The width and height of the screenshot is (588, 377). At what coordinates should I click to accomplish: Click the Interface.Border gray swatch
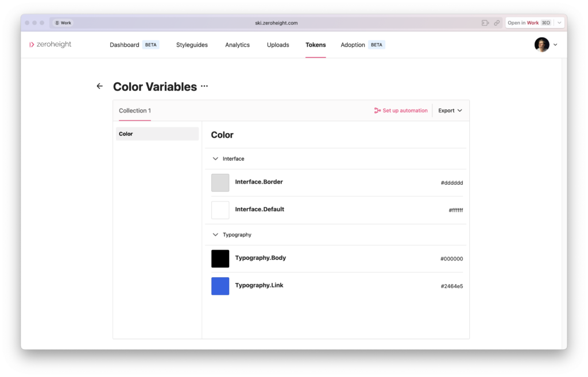[x=220, y=183]
